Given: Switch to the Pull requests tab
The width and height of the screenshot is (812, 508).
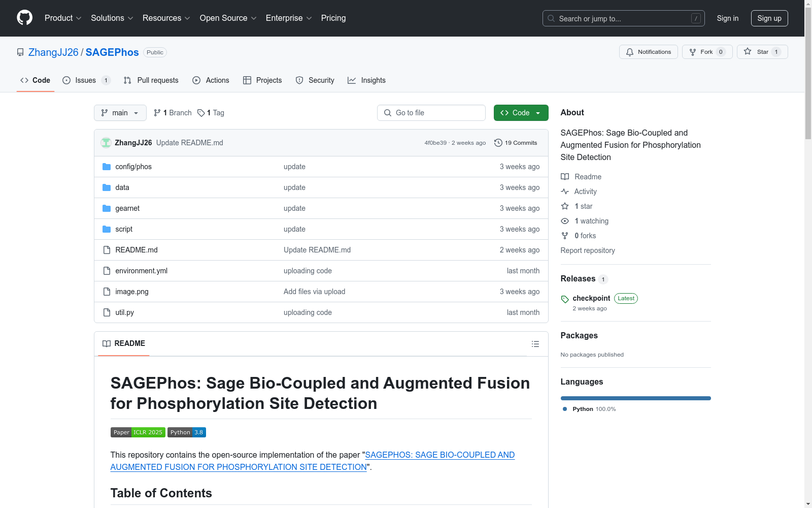Looking at the screenshot, I should pos(151,80).
